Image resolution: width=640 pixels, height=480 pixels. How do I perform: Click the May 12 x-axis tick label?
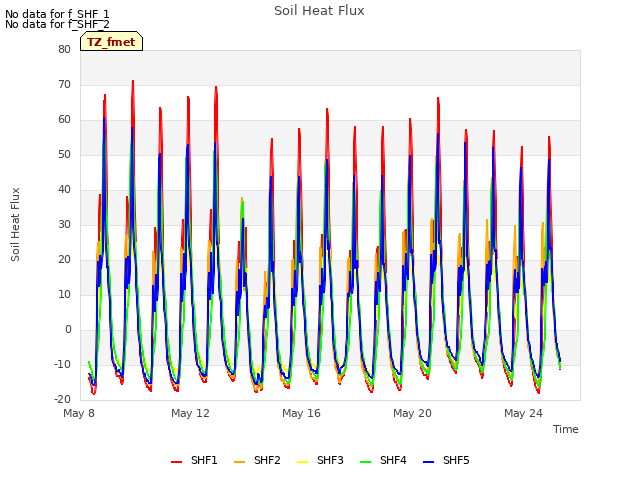(x=190, y=413)
